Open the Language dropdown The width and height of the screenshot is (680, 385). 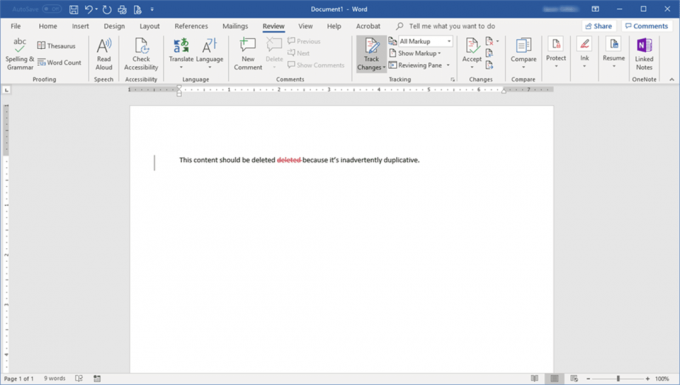[x=209, y=54]
